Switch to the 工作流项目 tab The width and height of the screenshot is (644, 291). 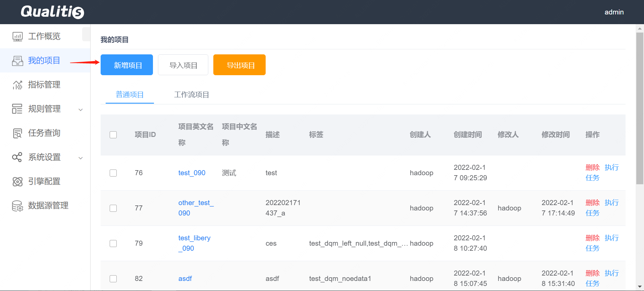pos(192,95)
